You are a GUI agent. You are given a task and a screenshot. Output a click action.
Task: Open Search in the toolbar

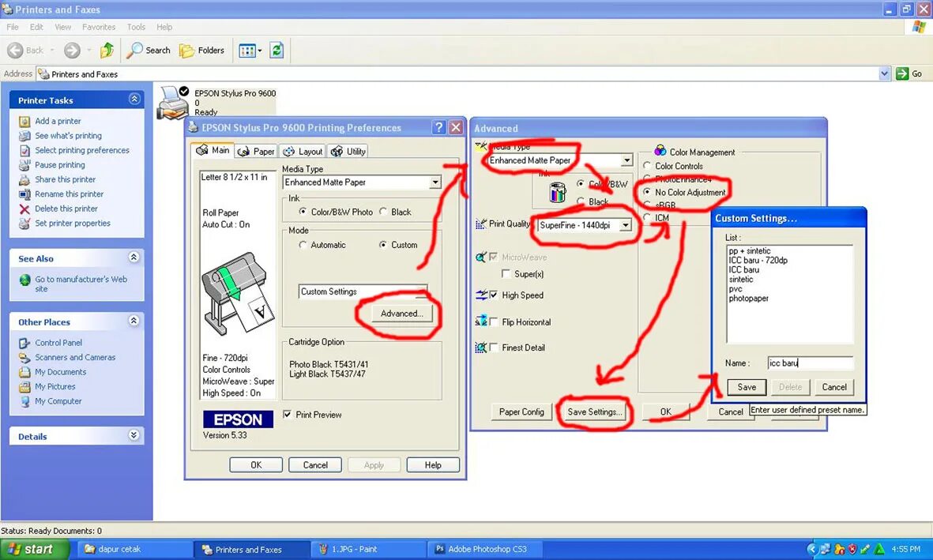[x=149, y=51]
